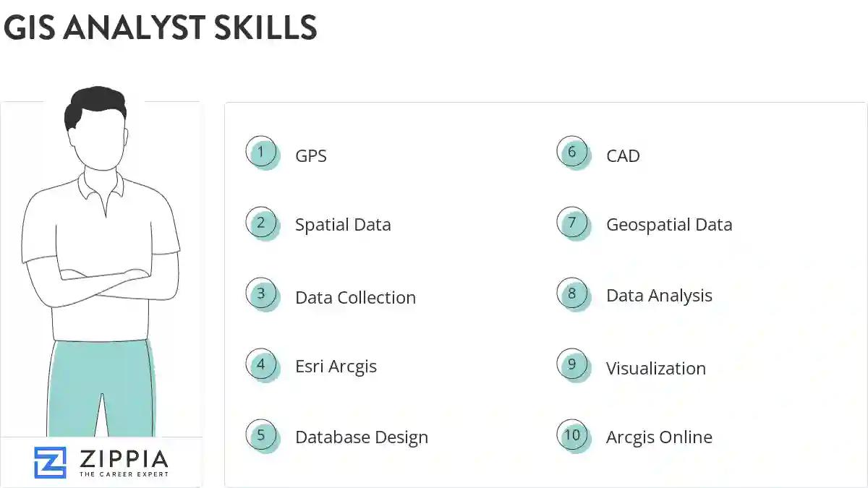The height and width of the screenshot is (488, 868).
Task: Click the GIS Analyst Skills heading
Action: (160, 27)
